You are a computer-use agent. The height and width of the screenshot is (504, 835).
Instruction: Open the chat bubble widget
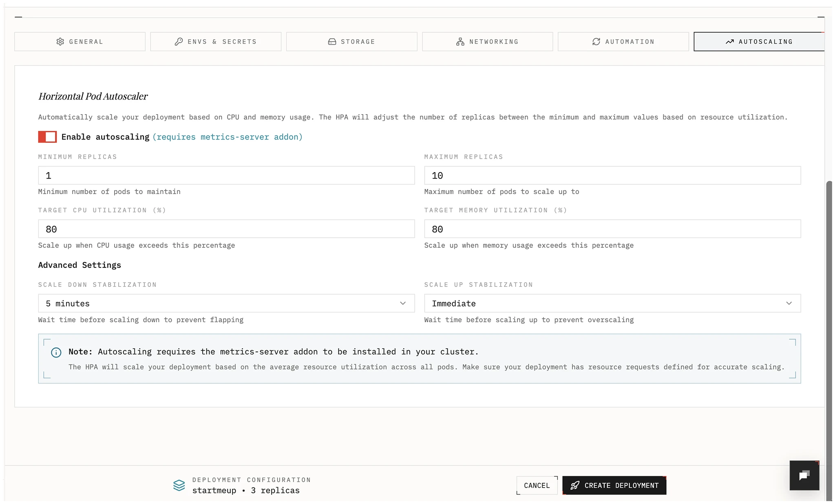tap(804, 475)
